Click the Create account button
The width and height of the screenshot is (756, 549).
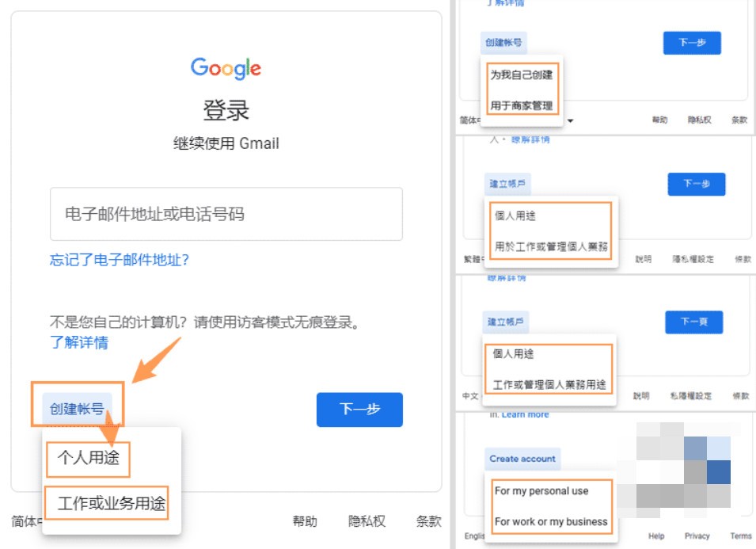(x=522, y=459)
